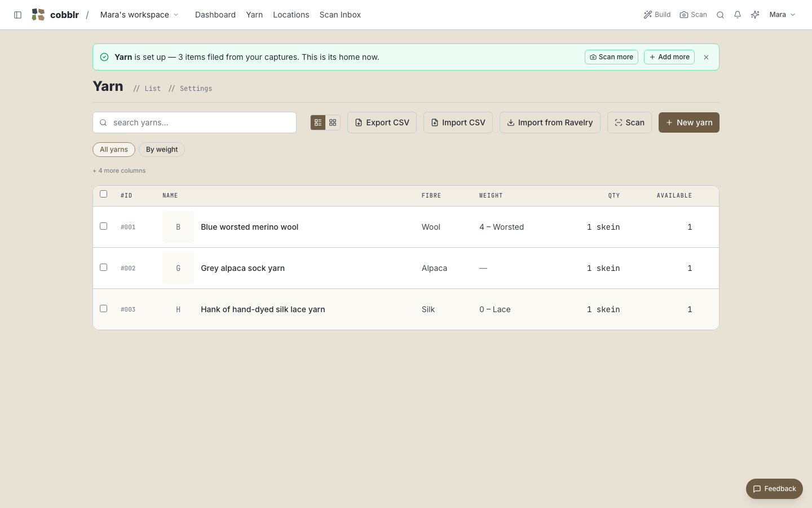Click the B thumbnail for Blue worsted merino
The width and height of the screenshot is (812, 508).
point(178,227)
